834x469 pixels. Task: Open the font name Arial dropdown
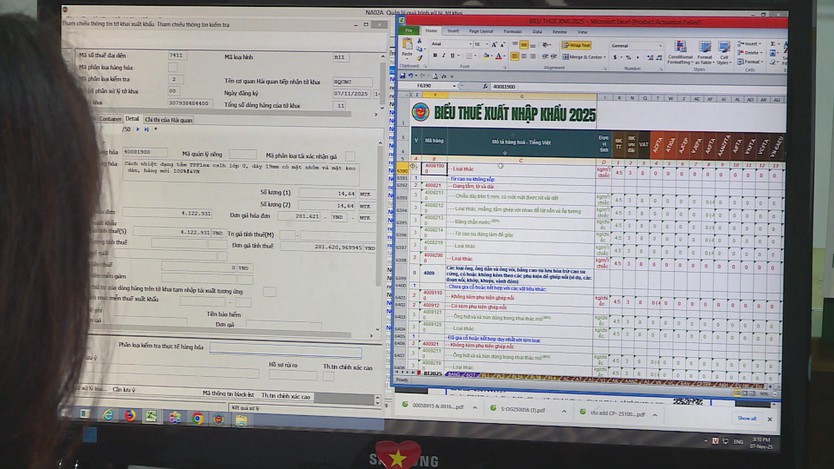(x=471, y=45)
